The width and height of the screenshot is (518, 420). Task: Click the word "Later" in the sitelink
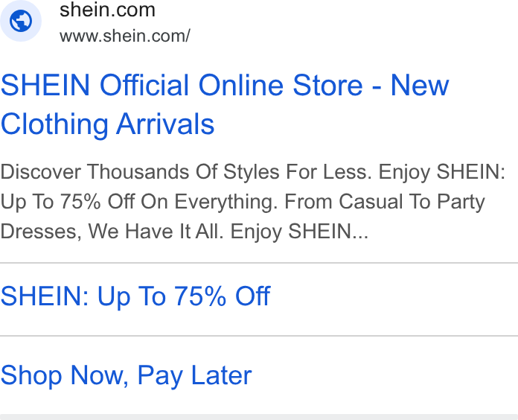point(222,375)
